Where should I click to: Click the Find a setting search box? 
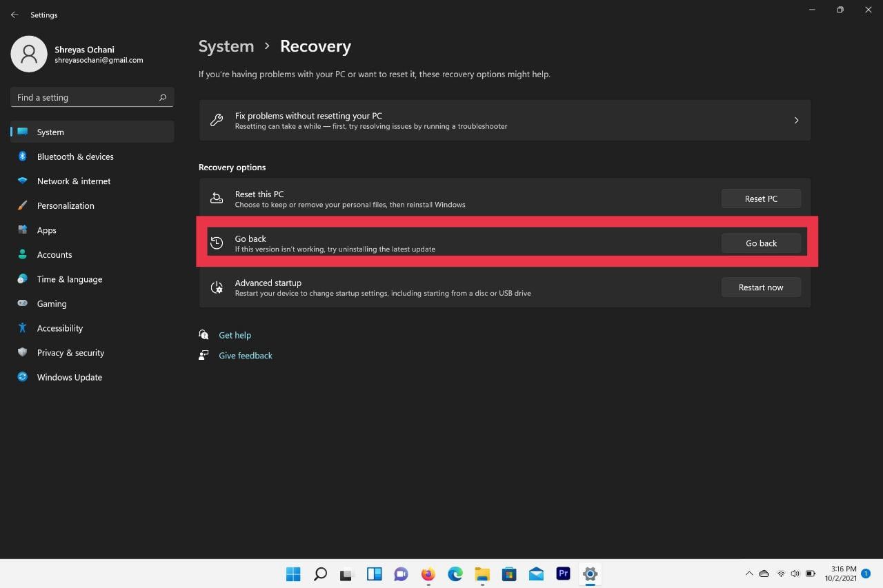click(92, 97)
